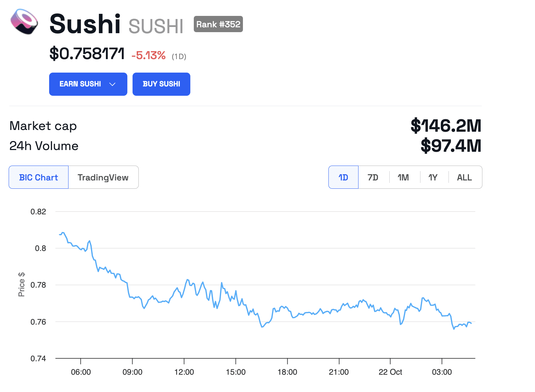
Task: Switch to the 7D timeframe
Action: 373,177
